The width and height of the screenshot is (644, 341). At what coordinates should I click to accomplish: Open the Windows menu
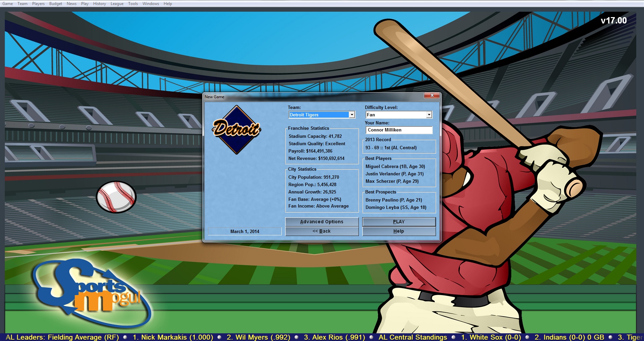pos(150,3)
